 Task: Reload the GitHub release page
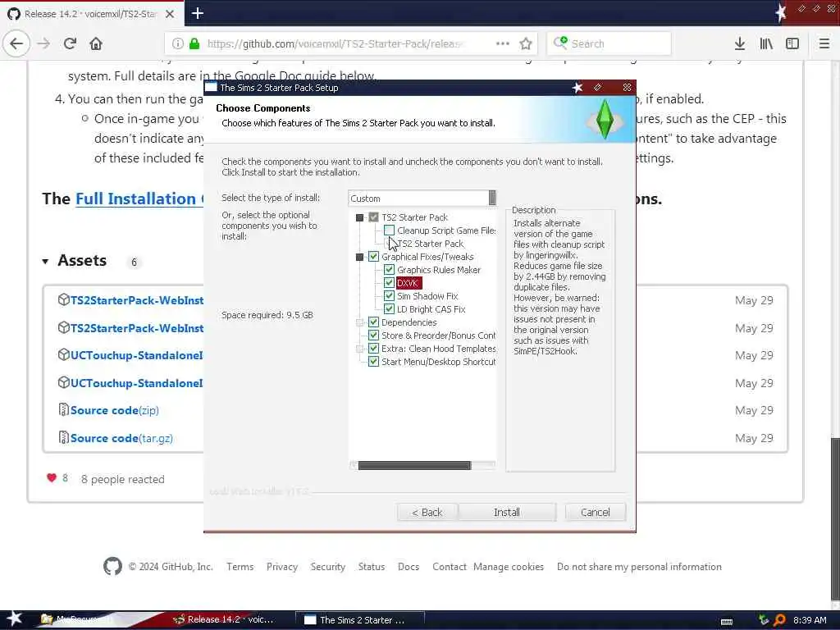point(70,43)
